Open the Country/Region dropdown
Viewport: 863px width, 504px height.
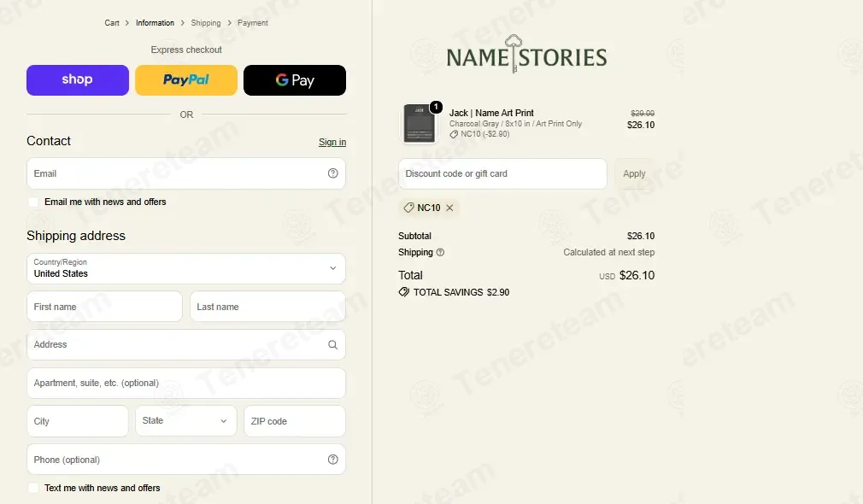[186, 268]
